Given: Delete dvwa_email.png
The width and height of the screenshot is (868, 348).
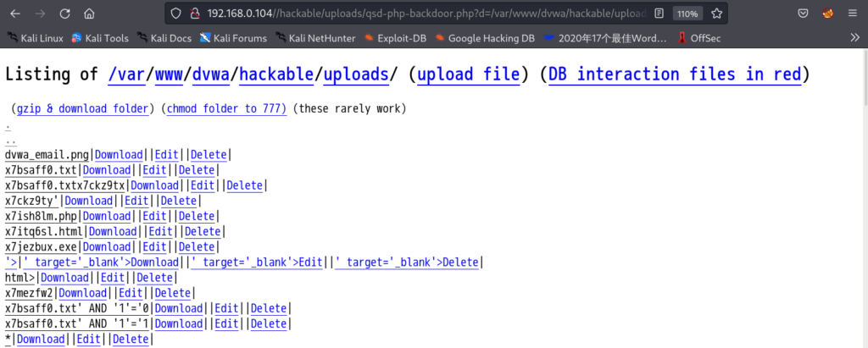Looking at the screenshot, I should (209, 155).
